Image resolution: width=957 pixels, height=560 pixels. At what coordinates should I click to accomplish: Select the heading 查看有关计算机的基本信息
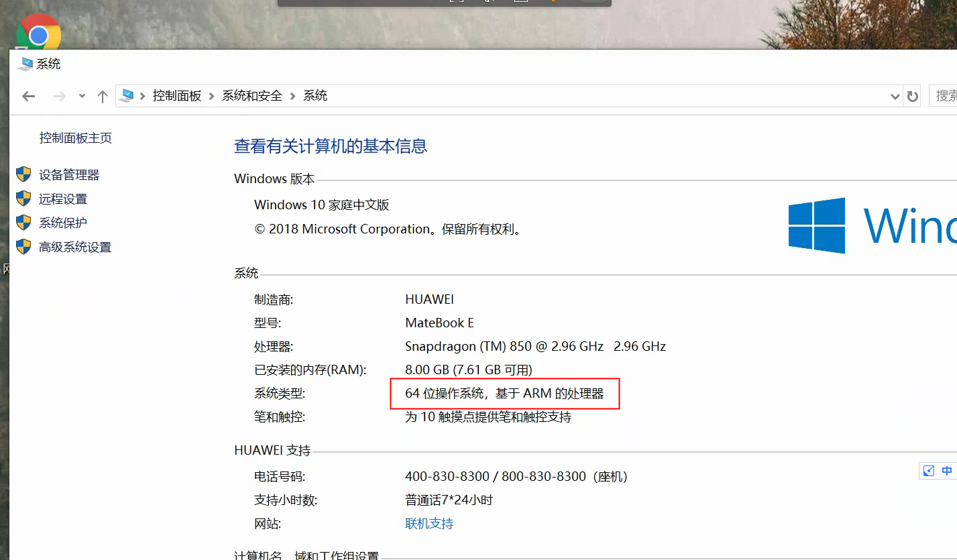[331, 146]
